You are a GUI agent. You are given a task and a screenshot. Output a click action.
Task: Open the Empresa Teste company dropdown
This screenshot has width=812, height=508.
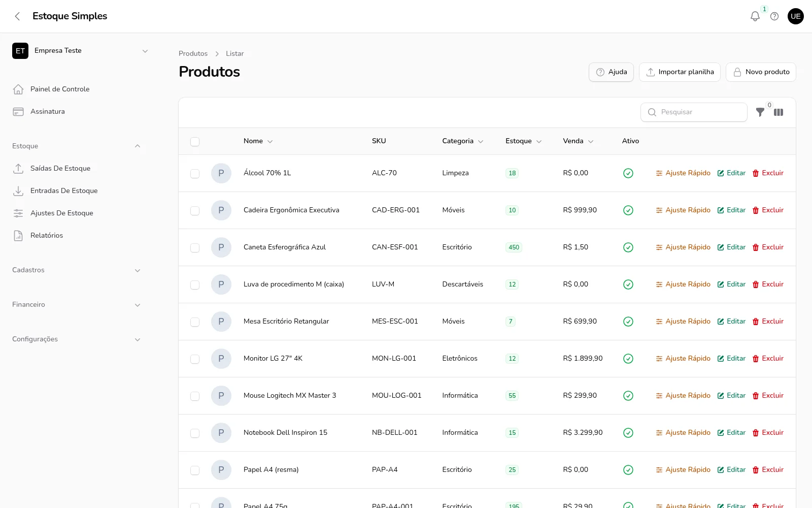(81, 51)
